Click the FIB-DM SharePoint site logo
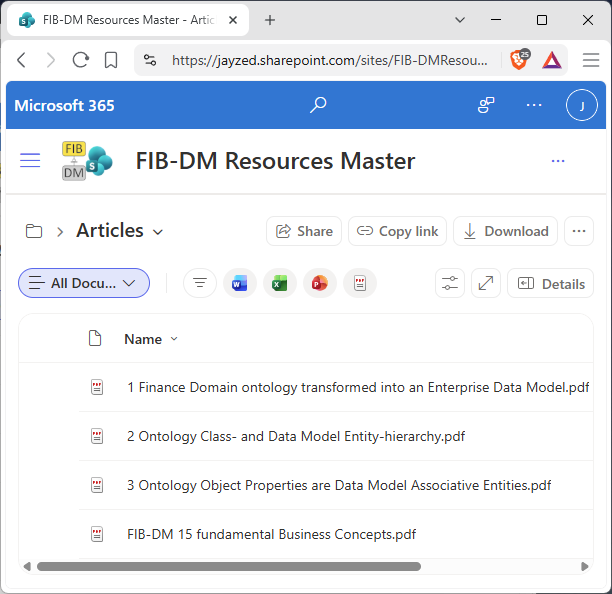This screenshot has height=594, width=612. 87,161
